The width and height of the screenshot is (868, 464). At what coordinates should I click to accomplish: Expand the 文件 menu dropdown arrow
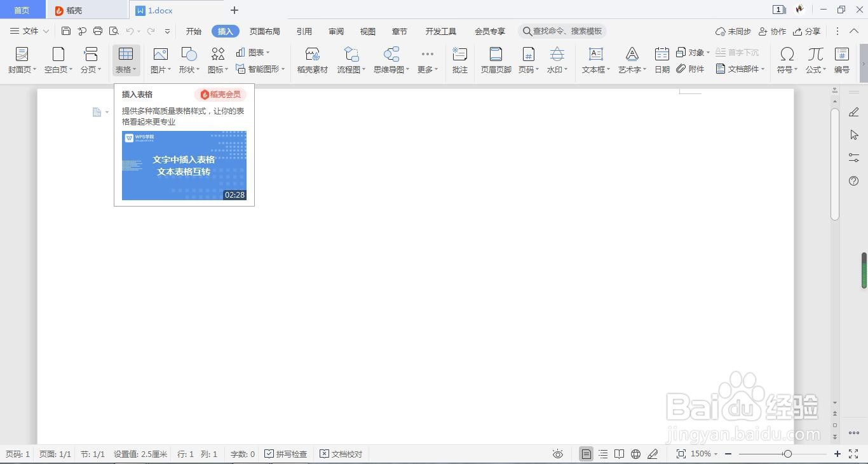point(46,31)
